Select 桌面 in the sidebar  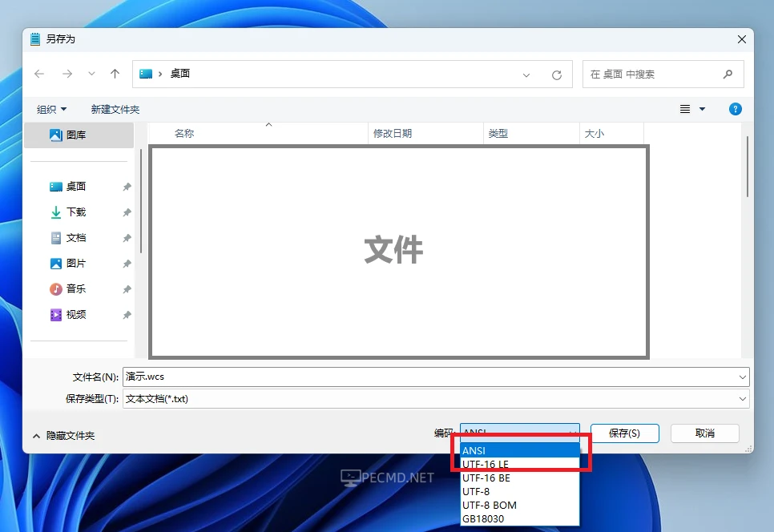click(79, 187)
